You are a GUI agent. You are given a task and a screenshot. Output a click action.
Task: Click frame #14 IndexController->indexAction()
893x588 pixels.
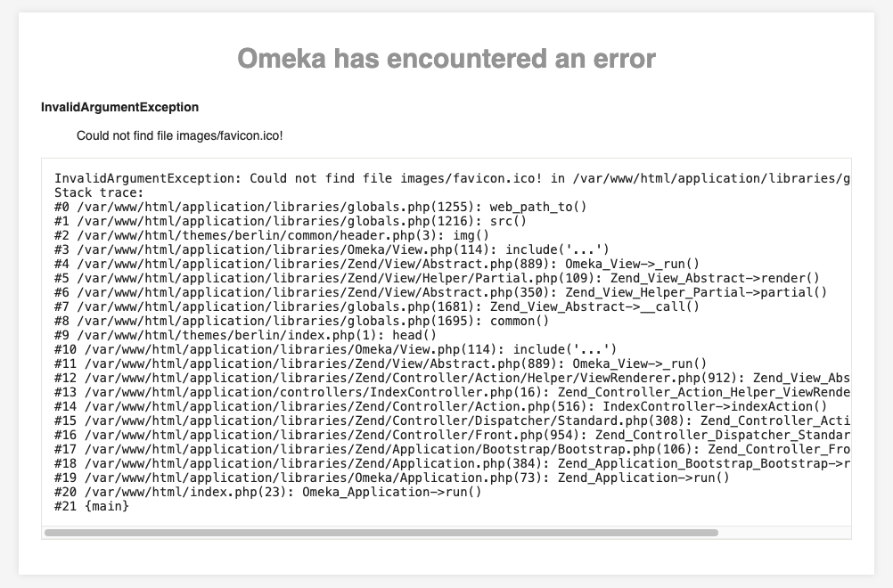(x=440, y=406)
